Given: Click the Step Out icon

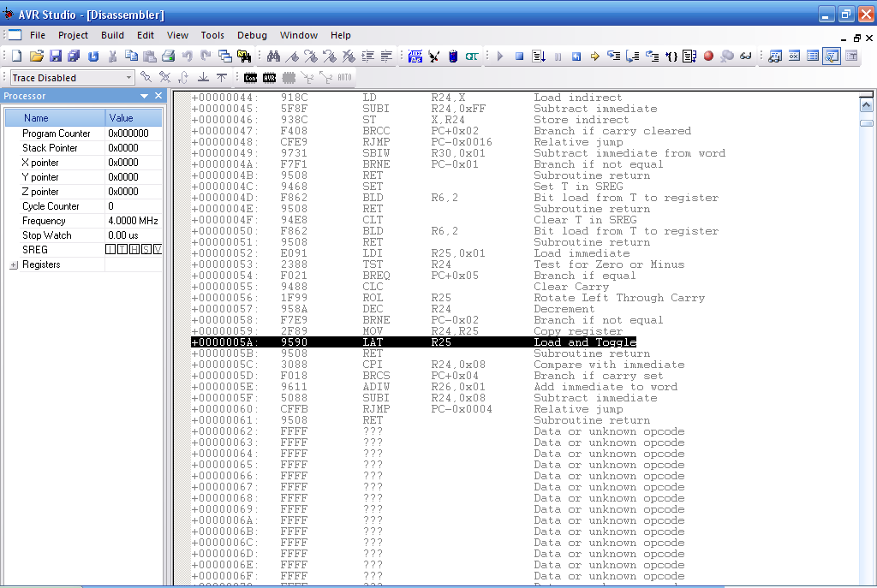Looking at the screenshot, I should (x=652, y=56).
